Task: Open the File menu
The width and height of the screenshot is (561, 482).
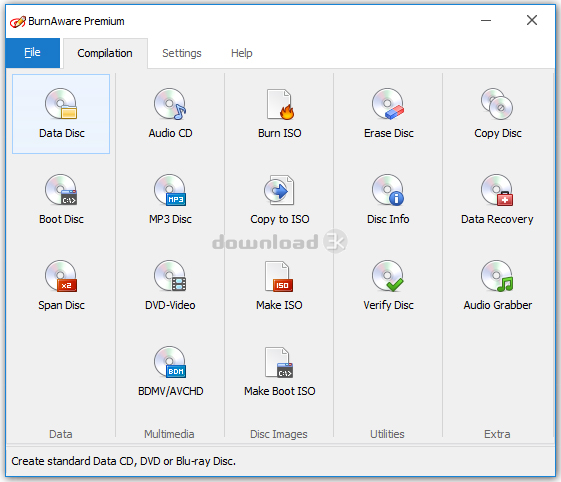Action: point(33,53)
